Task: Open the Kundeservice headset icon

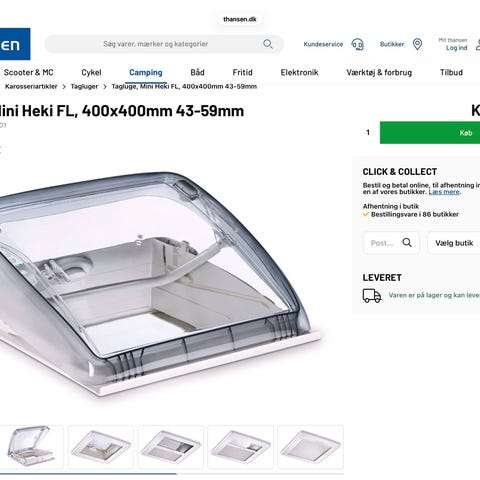Action: pyautogui.click(x=357, y=44)
